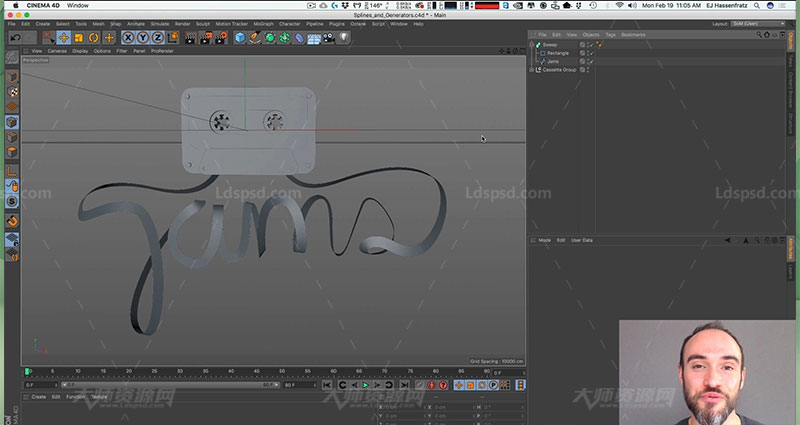Toggle the Y axis lock
800x425 pixels.
click(143, 37)
